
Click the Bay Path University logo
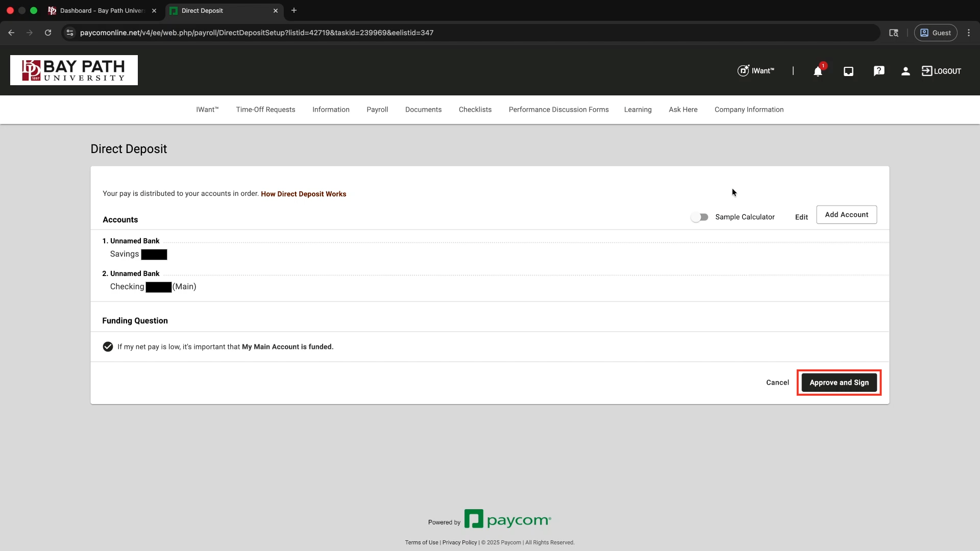[74, 70]
